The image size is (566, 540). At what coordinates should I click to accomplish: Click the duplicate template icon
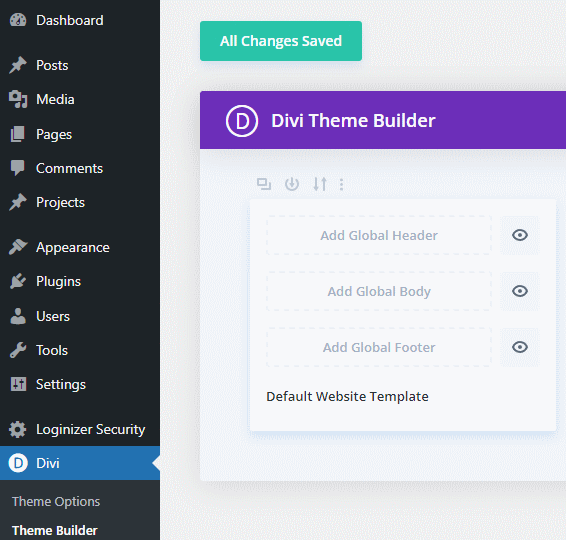264,184
